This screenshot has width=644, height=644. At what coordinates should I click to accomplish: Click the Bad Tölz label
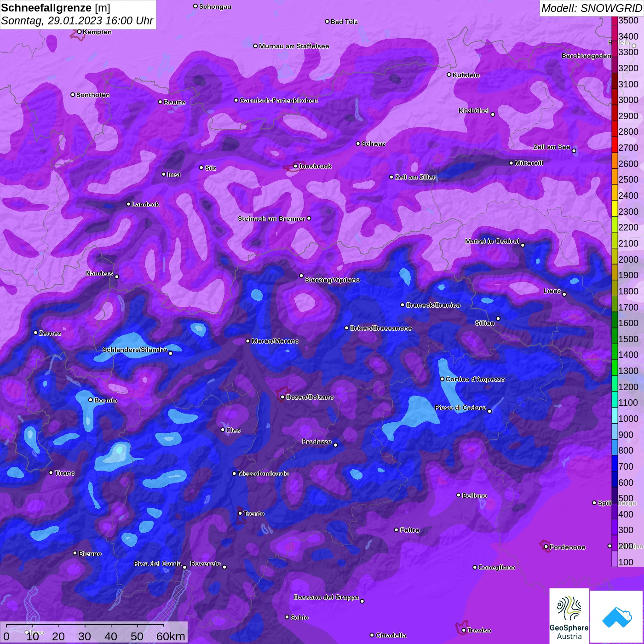[x=344, y=22]
